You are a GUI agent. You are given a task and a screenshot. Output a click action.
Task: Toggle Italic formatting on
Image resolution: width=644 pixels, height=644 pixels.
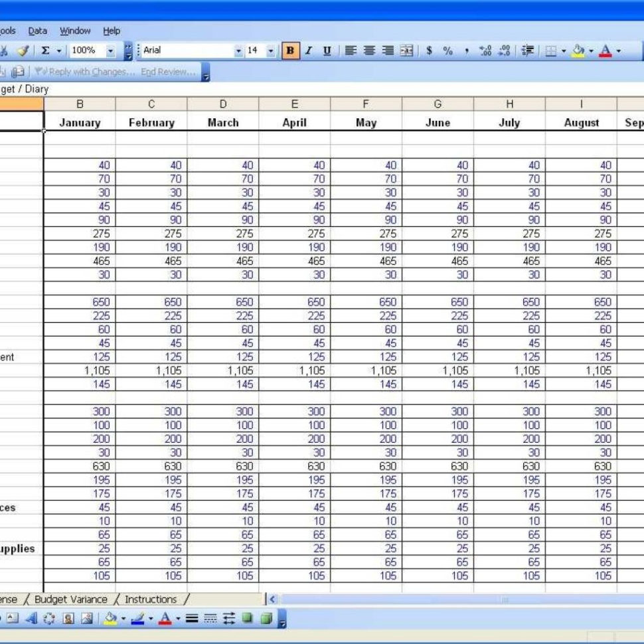tap(309, 50)
